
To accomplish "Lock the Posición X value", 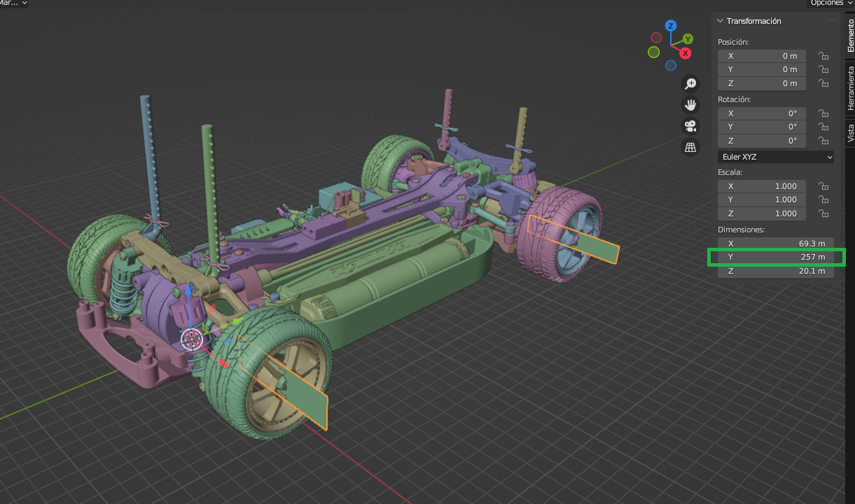I will 824,56.
